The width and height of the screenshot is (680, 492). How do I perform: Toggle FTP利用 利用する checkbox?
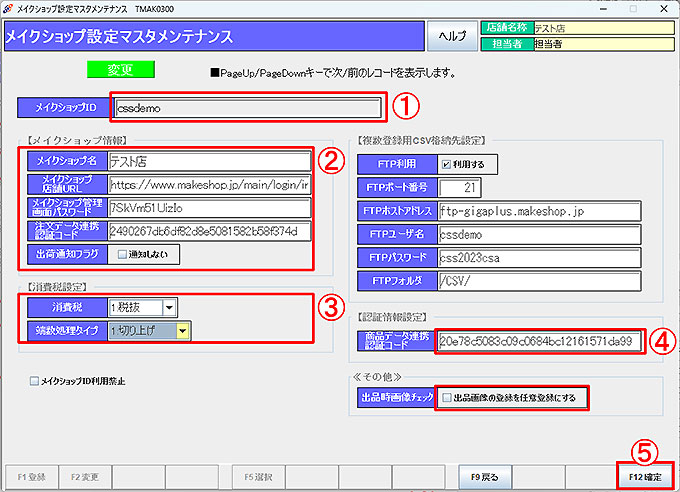446,164
